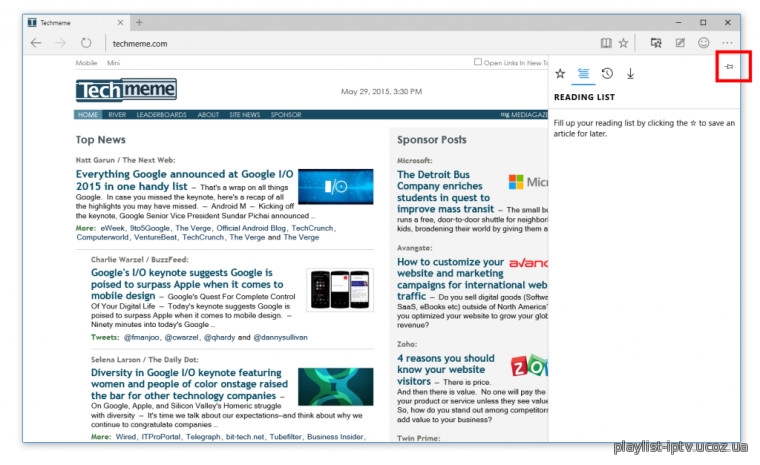Open Telegraph source link
The height and width of the screenshot is (465, 760).
tap(203, 437)
